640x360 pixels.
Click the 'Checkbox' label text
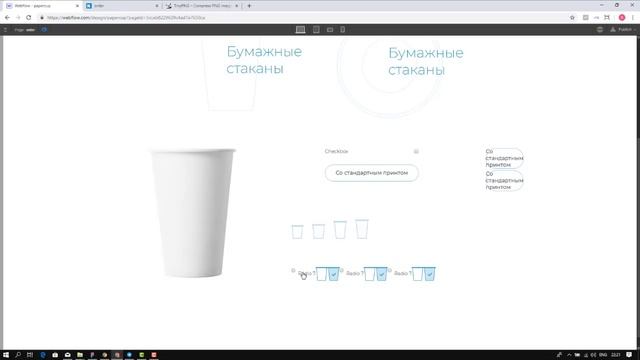pos(336,151)
